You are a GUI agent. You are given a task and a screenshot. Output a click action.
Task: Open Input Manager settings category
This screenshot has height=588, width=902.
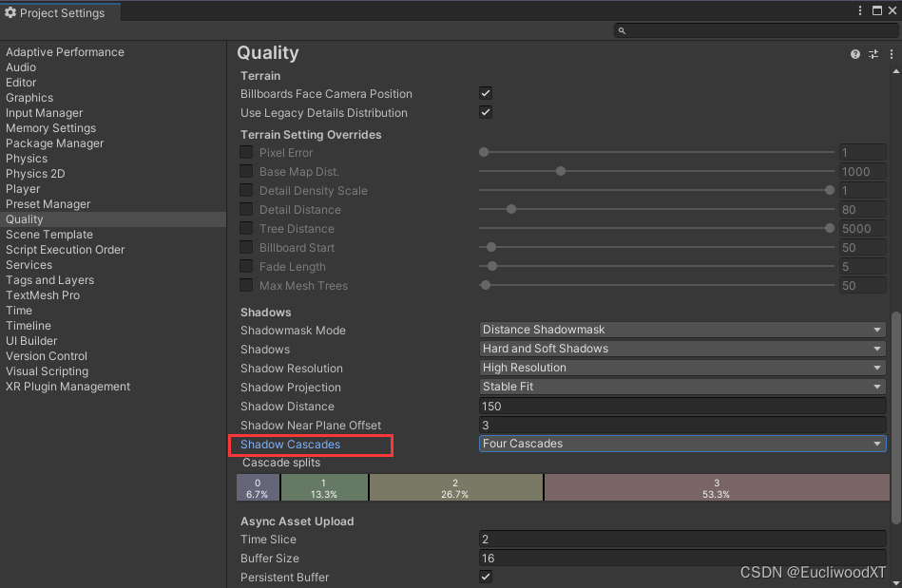45,113
